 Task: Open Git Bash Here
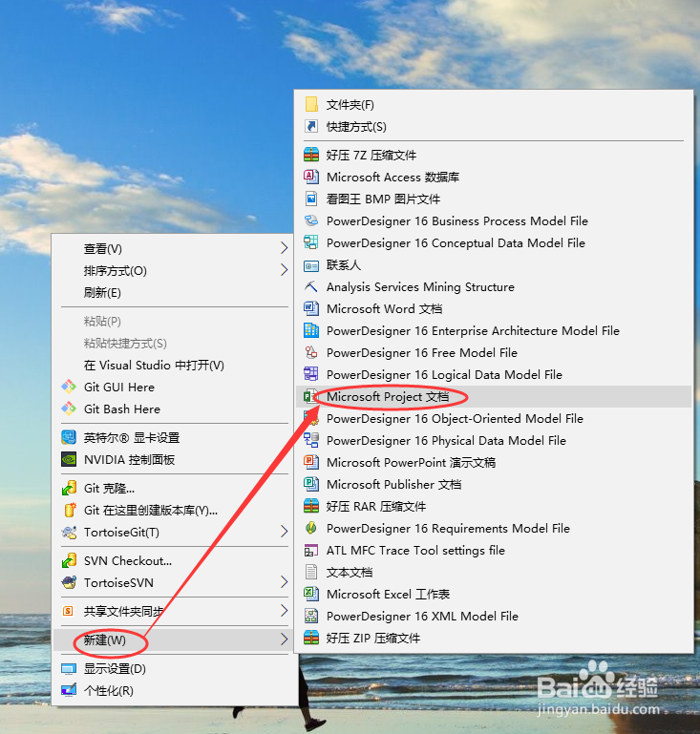pos(174,409)
